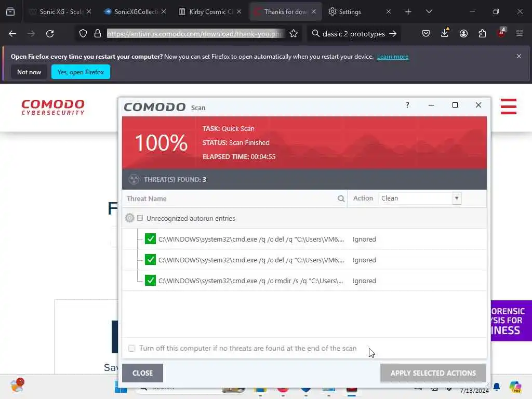
Task: Open Firefox application hamburger menu
Action: (x=520, y=34)
